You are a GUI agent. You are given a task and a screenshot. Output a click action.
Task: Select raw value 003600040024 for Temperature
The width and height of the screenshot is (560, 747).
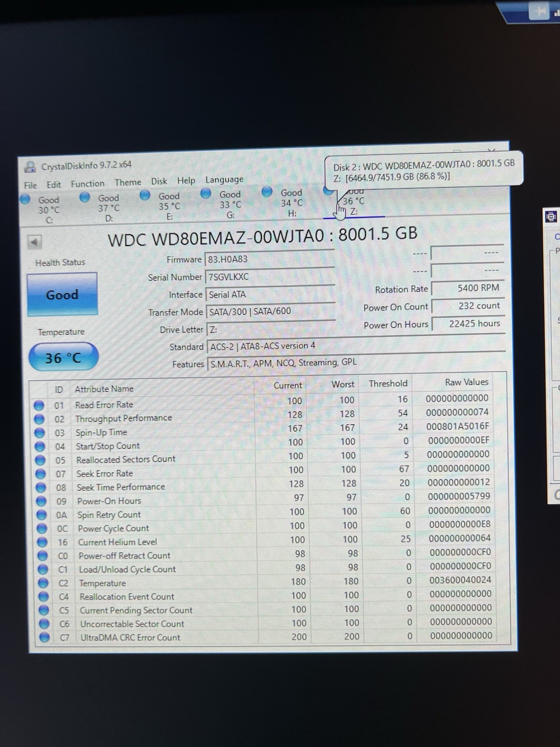click(460, 580)
